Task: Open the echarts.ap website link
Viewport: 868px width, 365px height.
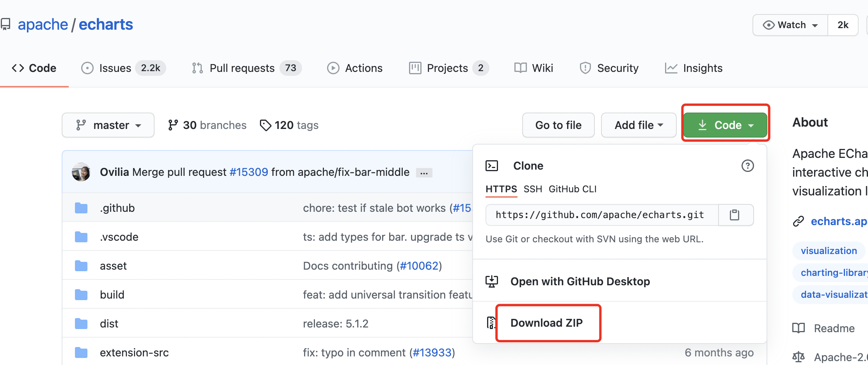Action: 839,221
